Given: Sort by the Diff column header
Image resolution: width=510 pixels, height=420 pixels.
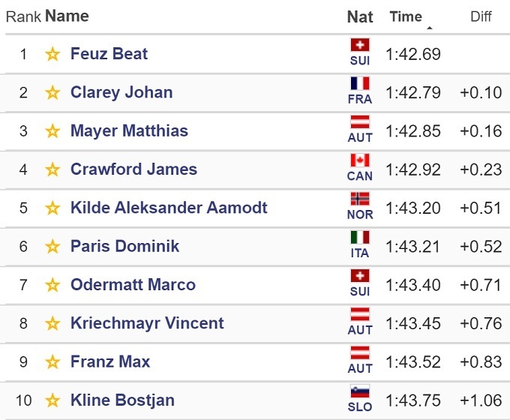Looking at the screenshot, I should [481, 16].
